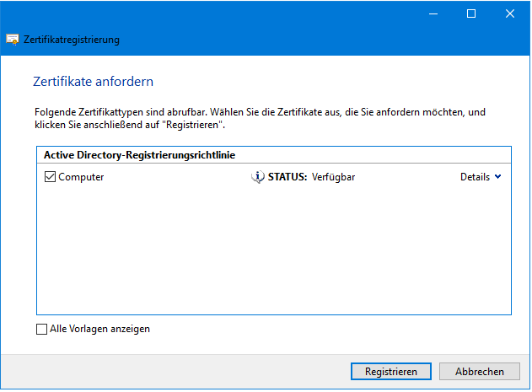Close the certificate enrollment dialog
This screenshot has width=532, height=392.
510,13
